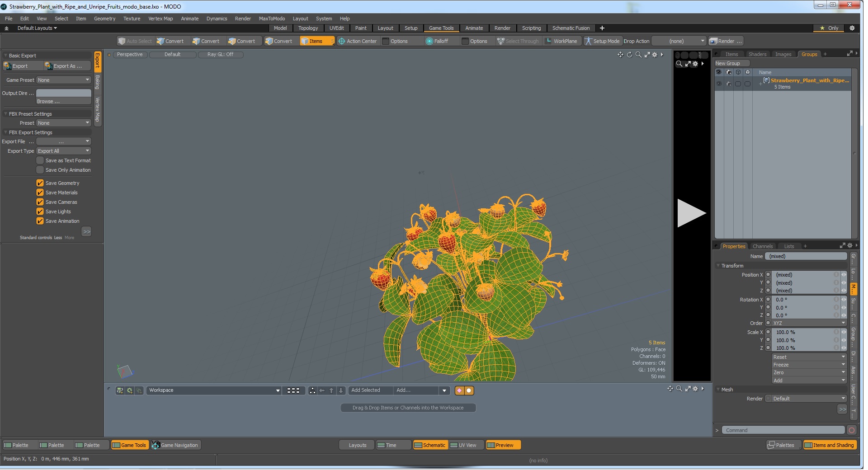Click the schematic down arrow icon
Image resolution: width=868 pixels, height=470 pixels.
pyautogui.click(x=341, y=390)
